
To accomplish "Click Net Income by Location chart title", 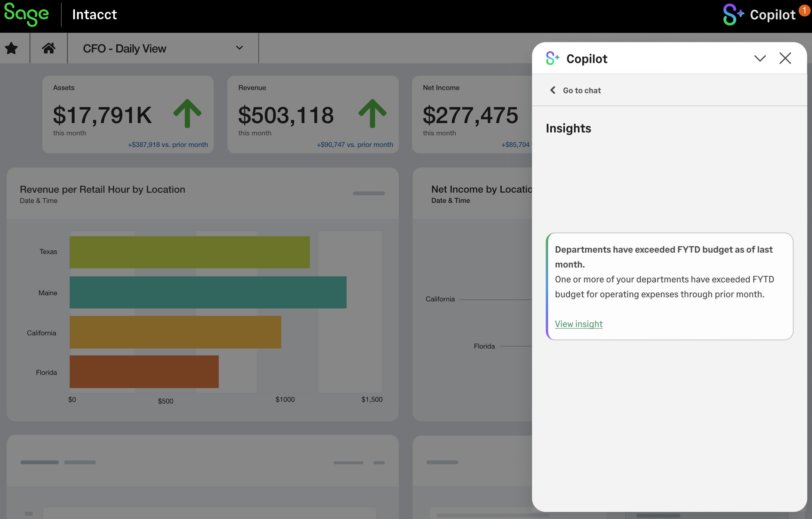I will click(482, 189).
